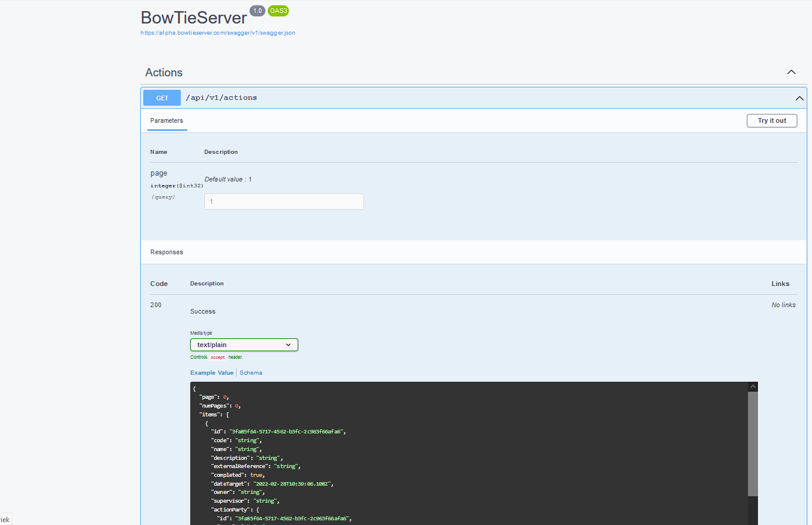Click the dropdown arrow on media type selector
This screenshot has height=525, width=812.
[288, 345]
